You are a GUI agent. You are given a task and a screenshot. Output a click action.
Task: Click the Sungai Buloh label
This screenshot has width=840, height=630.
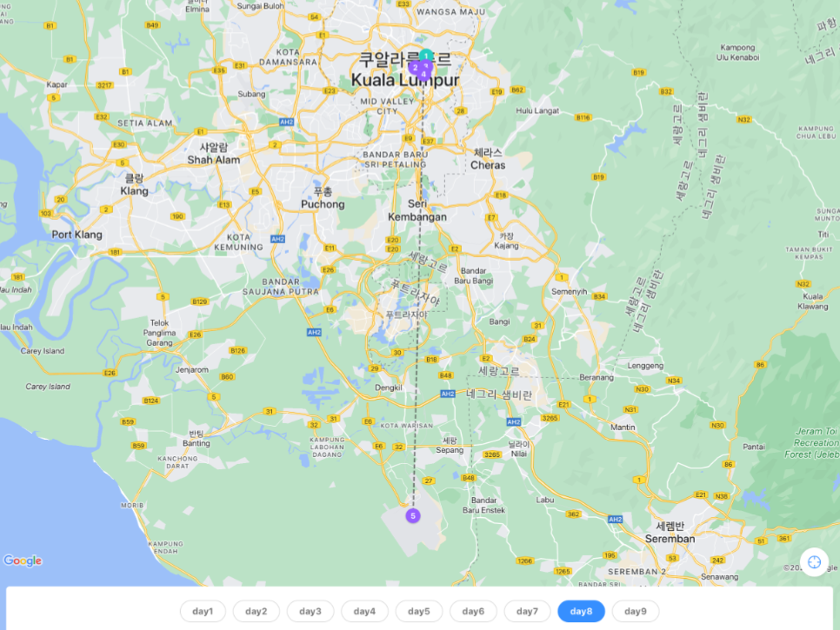pyautogui.click(x=260, y=6)
